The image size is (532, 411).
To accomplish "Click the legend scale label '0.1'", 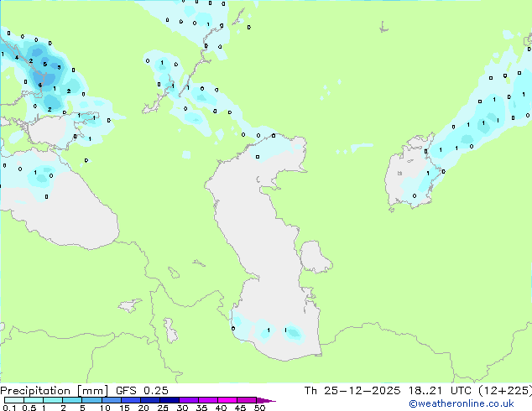I will tap(9, 408).
